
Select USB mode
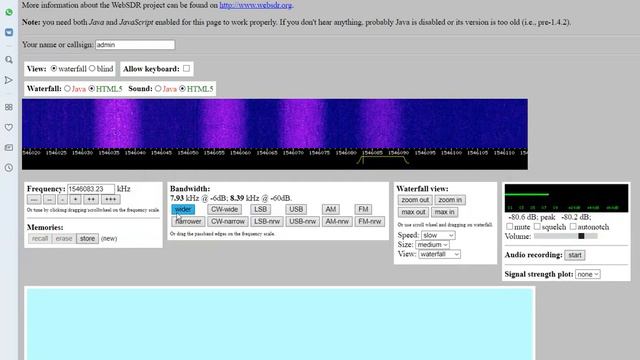tap(296, 209)
